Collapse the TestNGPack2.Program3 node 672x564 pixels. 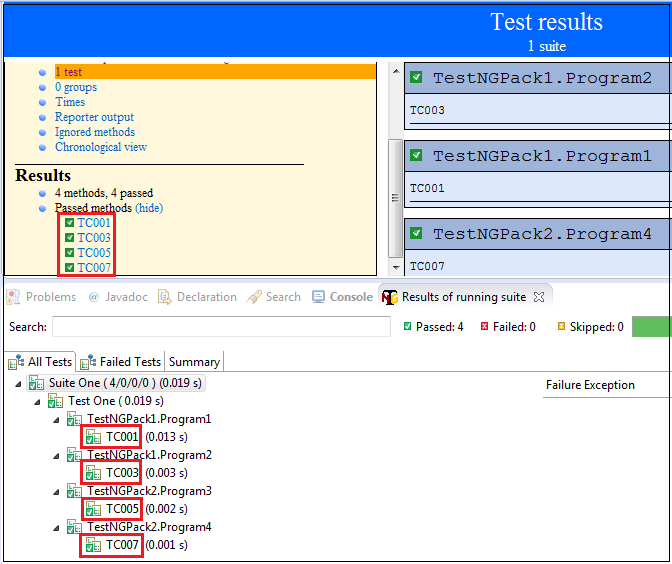[56, 492]
